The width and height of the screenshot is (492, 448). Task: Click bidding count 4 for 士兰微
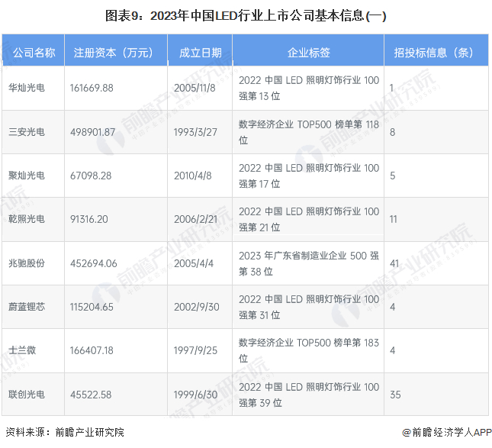(393, 350)
